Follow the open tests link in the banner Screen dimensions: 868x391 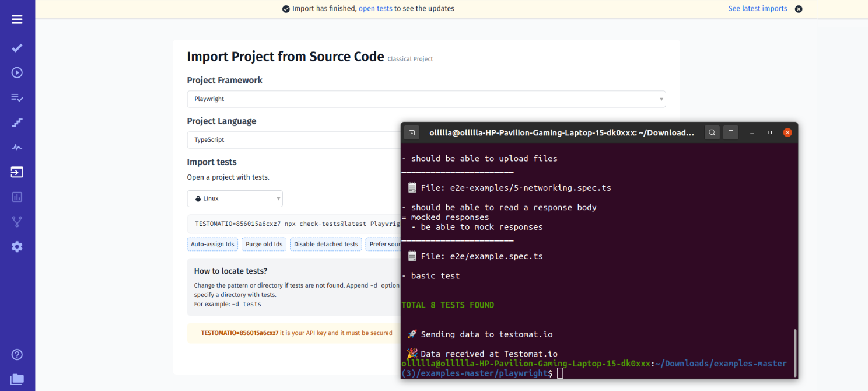[x=376, y=8]
